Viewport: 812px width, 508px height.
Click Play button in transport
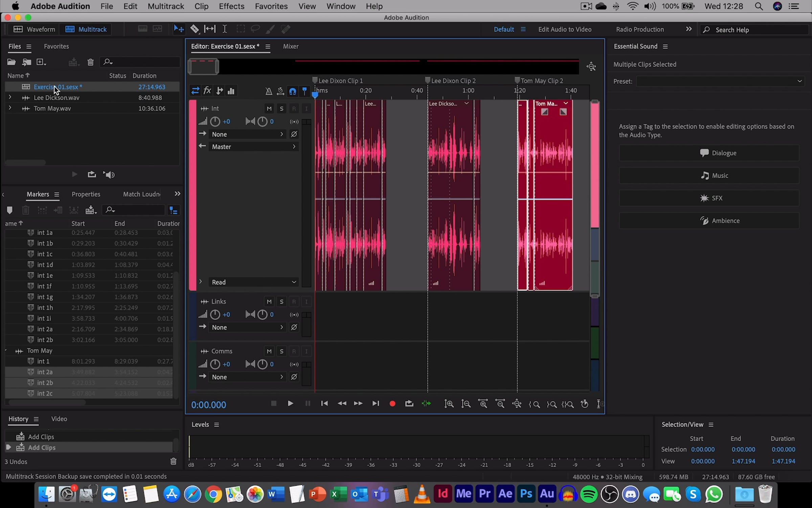[290, 404]
